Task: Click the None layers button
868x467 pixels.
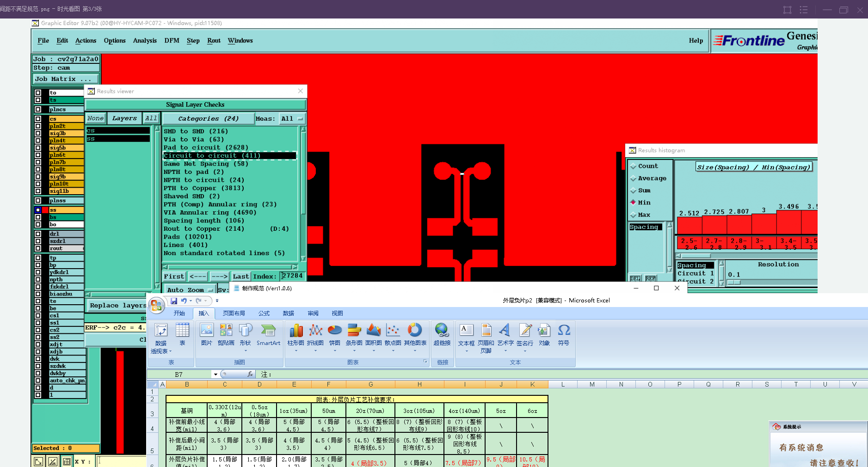Action: [96, 118]
